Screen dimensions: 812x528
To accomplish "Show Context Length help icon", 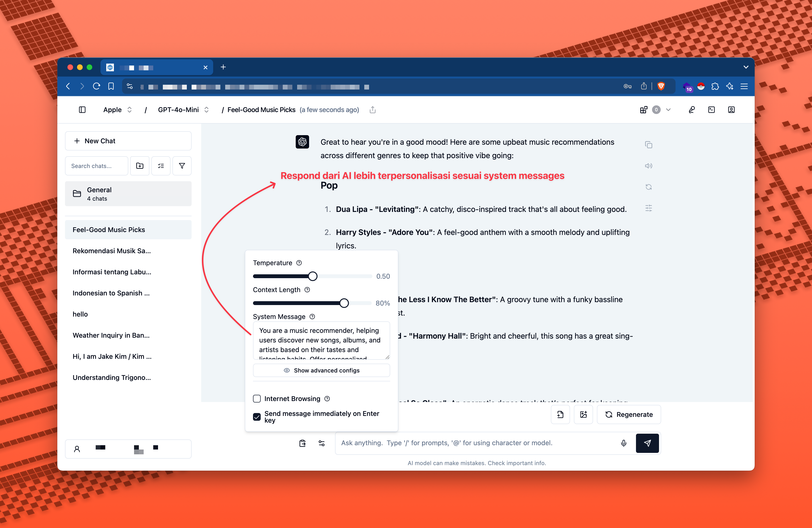I will (307, 290).
